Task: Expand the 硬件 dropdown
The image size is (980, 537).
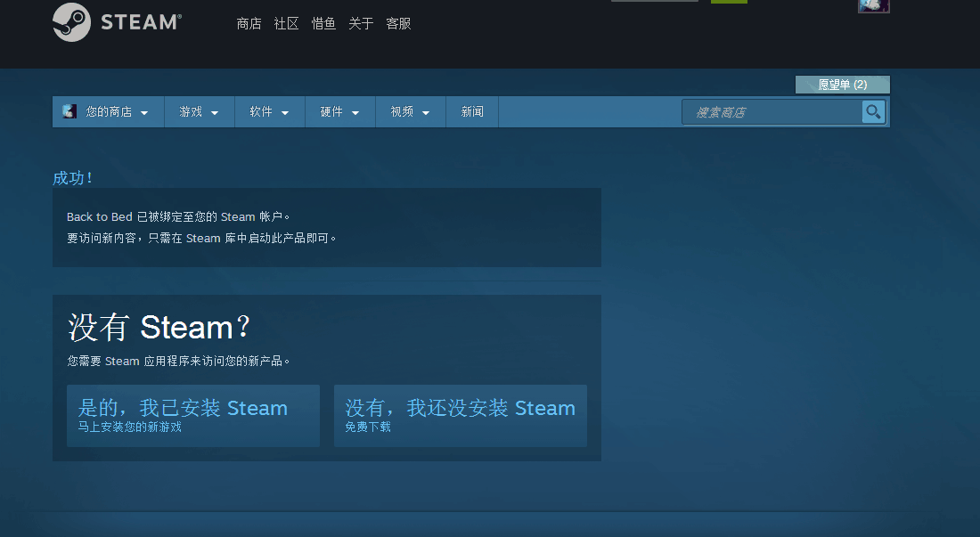Action: click(x=340, y=112)
